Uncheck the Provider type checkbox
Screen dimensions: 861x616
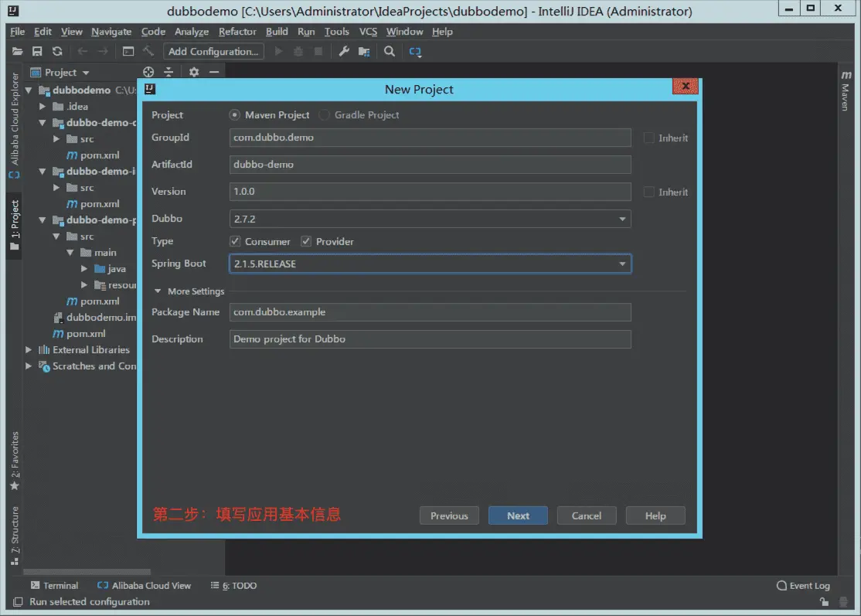[x=306, y=241]
